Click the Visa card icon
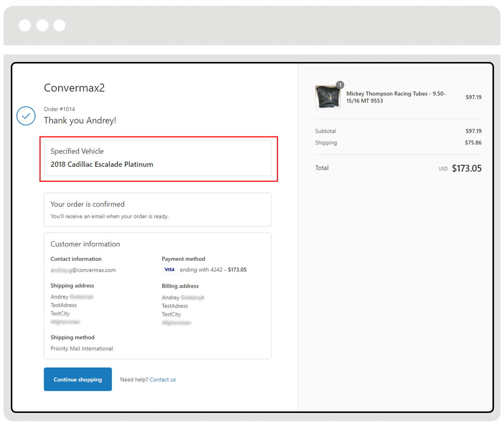The height and width of the screenshot is (427, 504). (170, 270)
